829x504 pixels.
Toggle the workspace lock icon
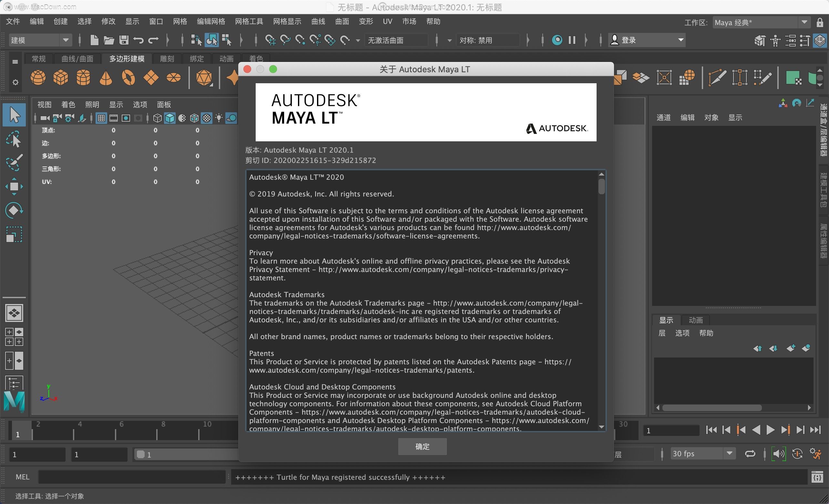point(820,23)
